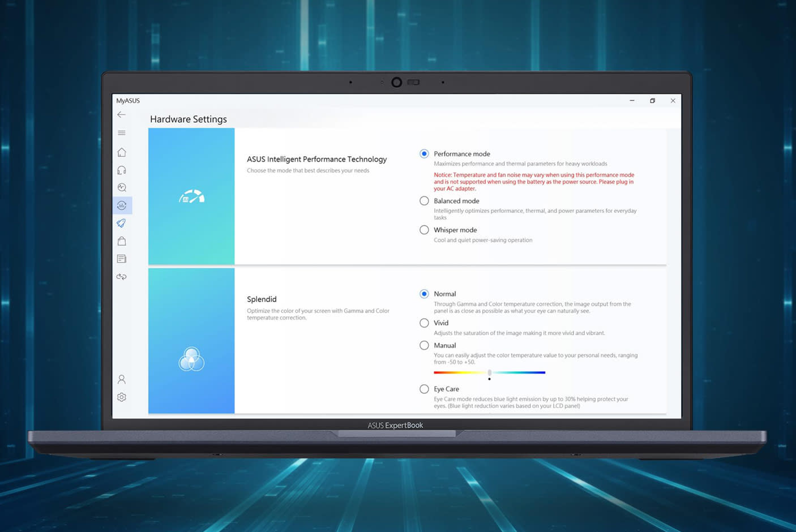
Task: Click the performance gauge tile image
Action: pyautogui.click(x=191, y=196)
